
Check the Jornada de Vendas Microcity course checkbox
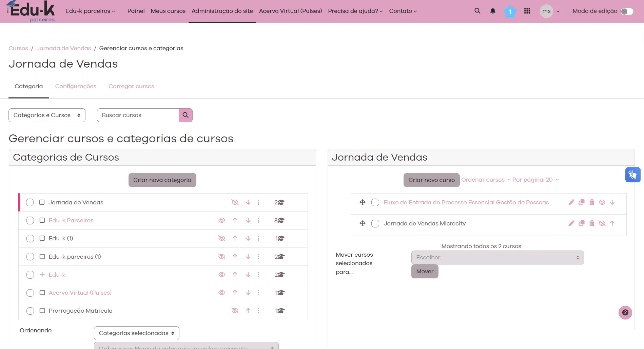click(x=375, y=223)
